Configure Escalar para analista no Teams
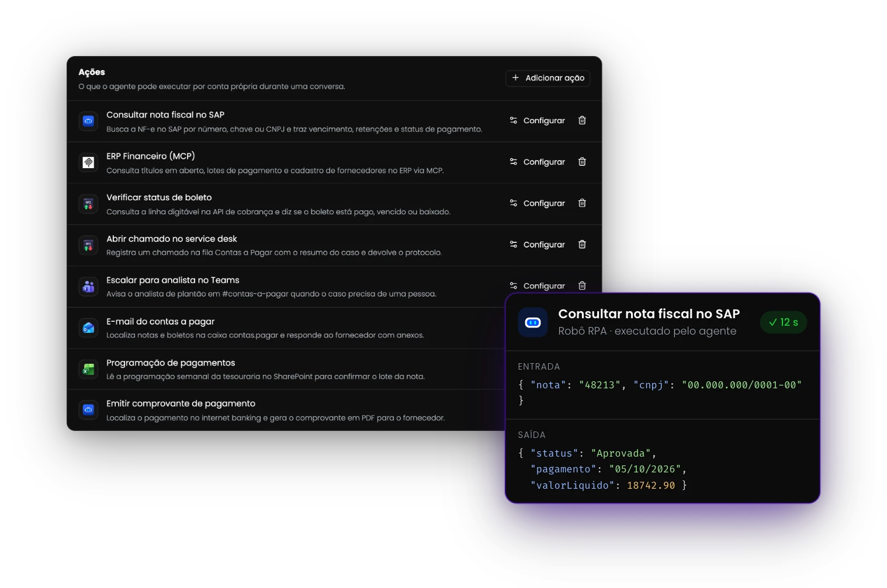This screenshot has height=588, width=887. (x=537, y=286)
